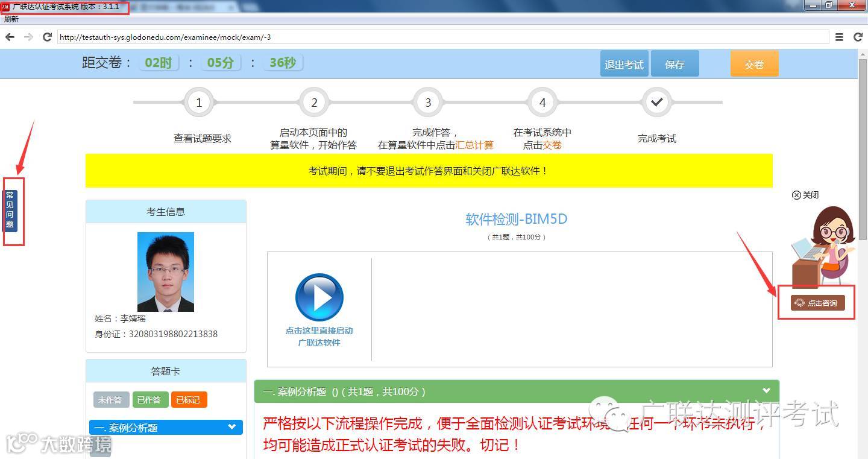Click the 共1题，共100分 subtitle

[517, 238]
